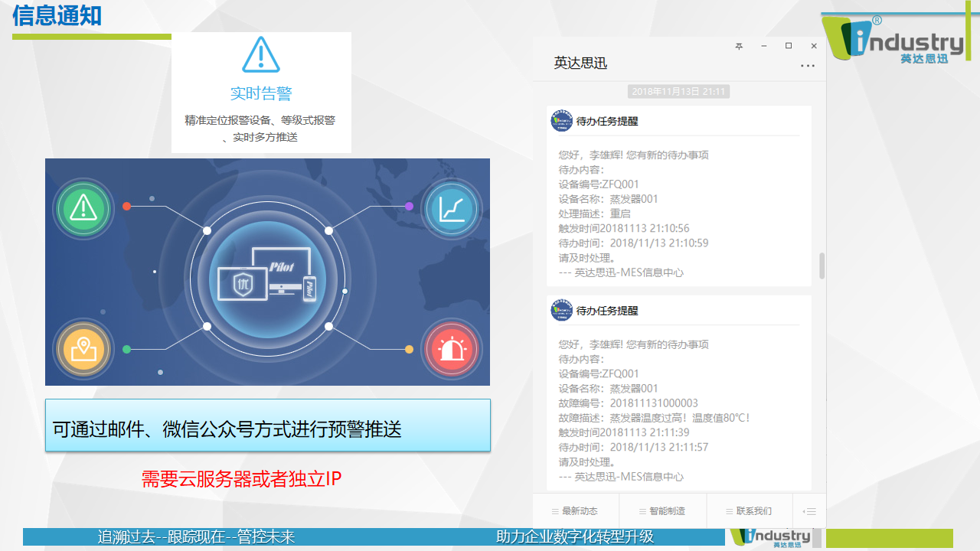Select the orange map location circle icon
This screenshot has height=551, width=980.
pos(83,348)
